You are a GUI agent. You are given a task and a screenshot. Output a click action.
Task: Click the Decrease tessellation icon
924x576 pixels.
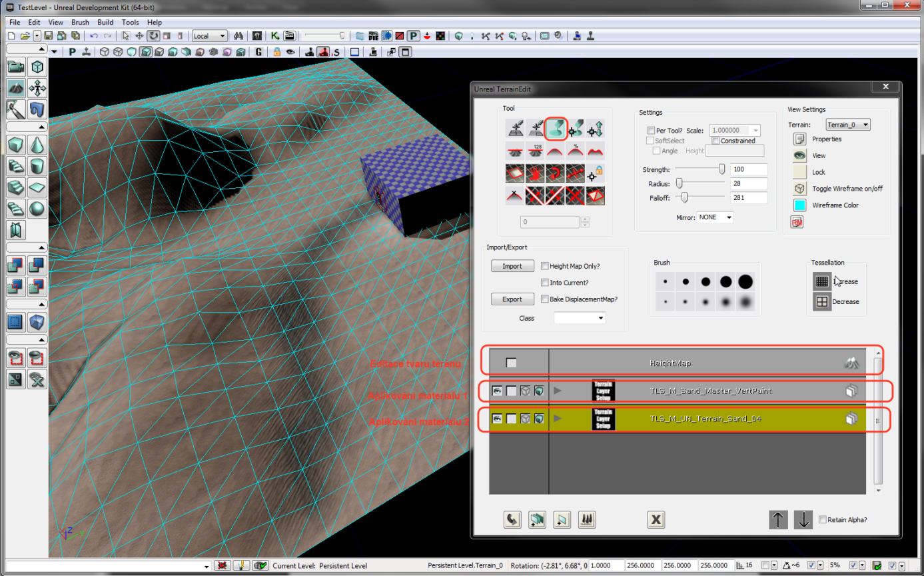coord(822,301)
